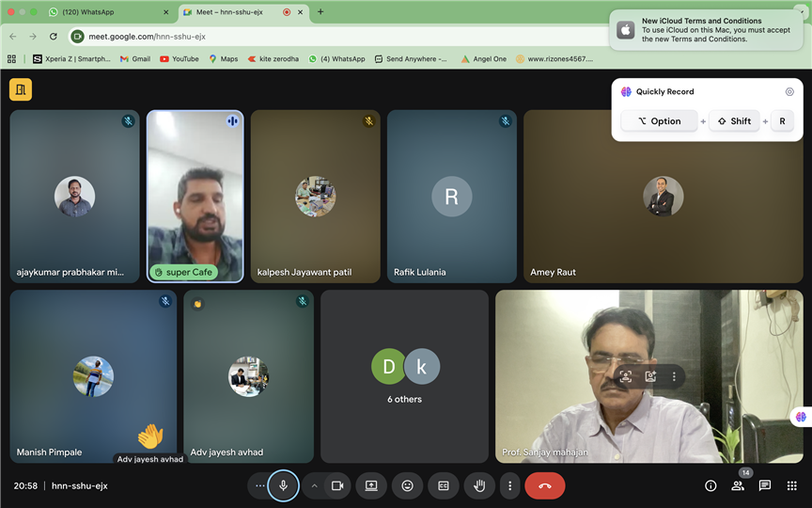Open Quickly Record settings gear
The height and width of the screenshot is (508, 812).
tap(789, 91)
